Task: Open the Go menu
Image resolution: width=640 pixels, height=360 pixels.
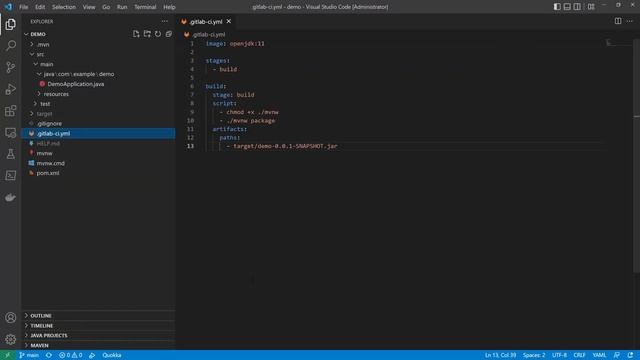Action: 106,7
